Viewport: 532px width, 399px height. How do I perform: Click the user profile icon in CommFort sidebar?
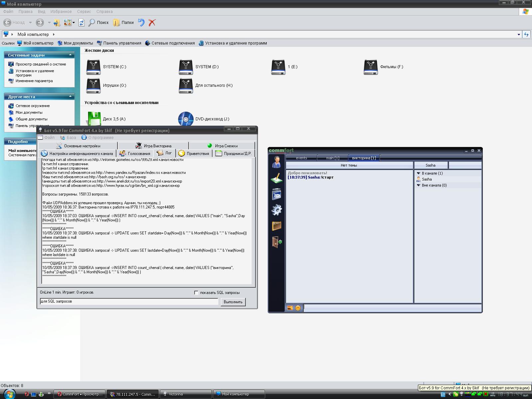(276, 162)
